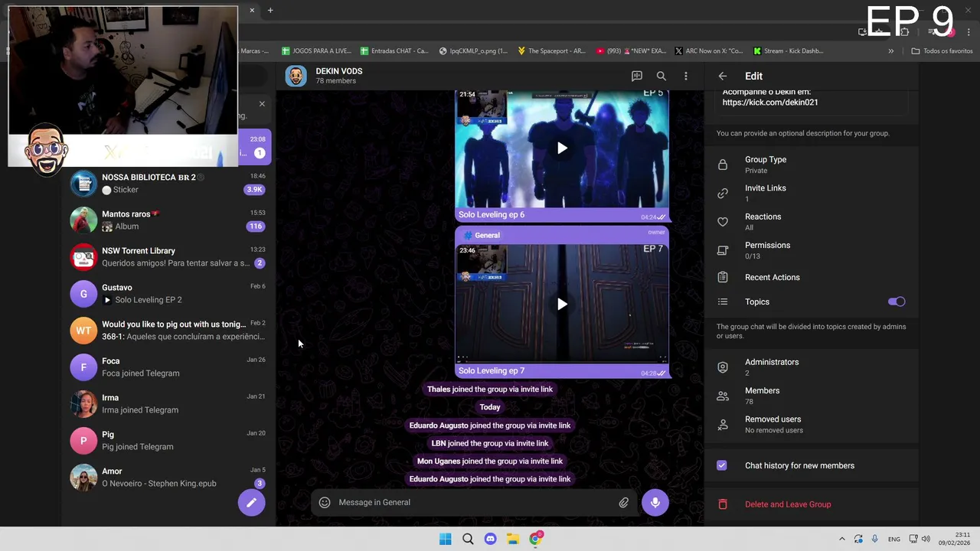Image resolution: width=980 pixels, height=551 pixels.
Task: Open Removed users list
Action: [812, 424]
